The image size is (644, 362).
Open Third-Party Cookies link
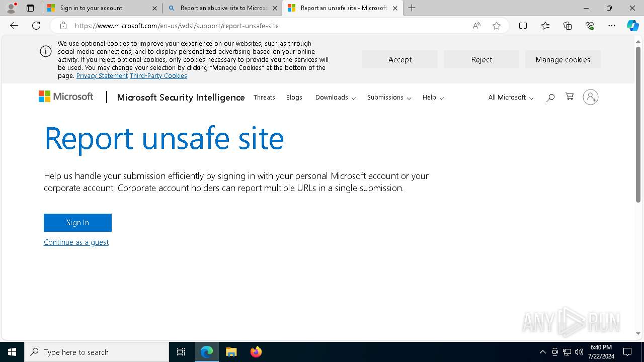(158, 76)
